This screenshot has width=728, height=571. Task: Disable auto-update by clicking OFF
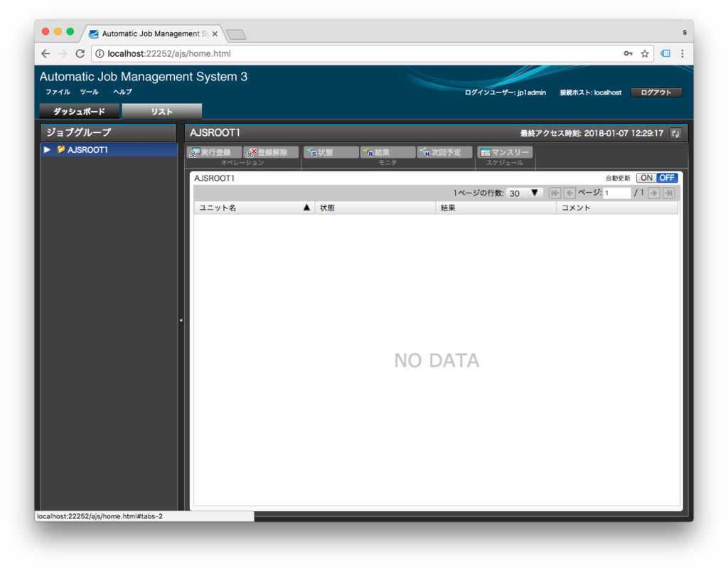pyautogui.click(x=666, y=178)
